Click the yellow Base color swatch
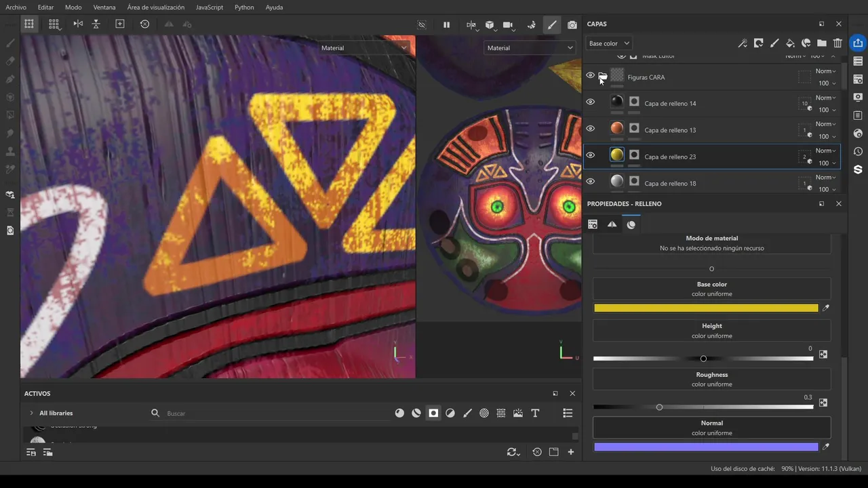This screenshot has height=488, width=868. (x=706, y=308)
